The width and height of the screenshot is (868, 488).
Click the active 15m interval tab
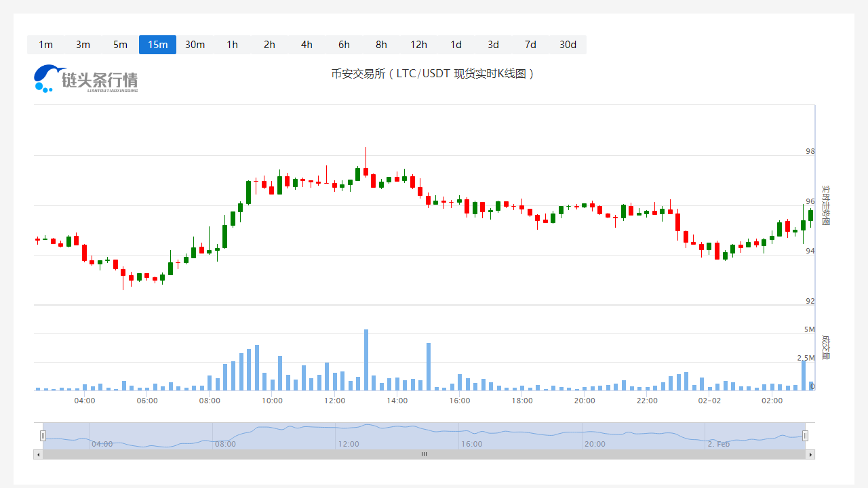157,45
